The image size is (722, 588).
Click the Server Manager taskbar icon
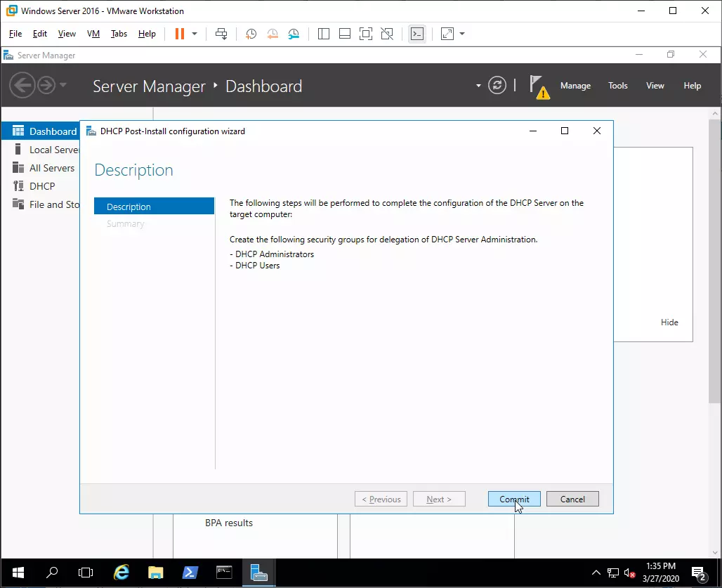coord(258,573)
